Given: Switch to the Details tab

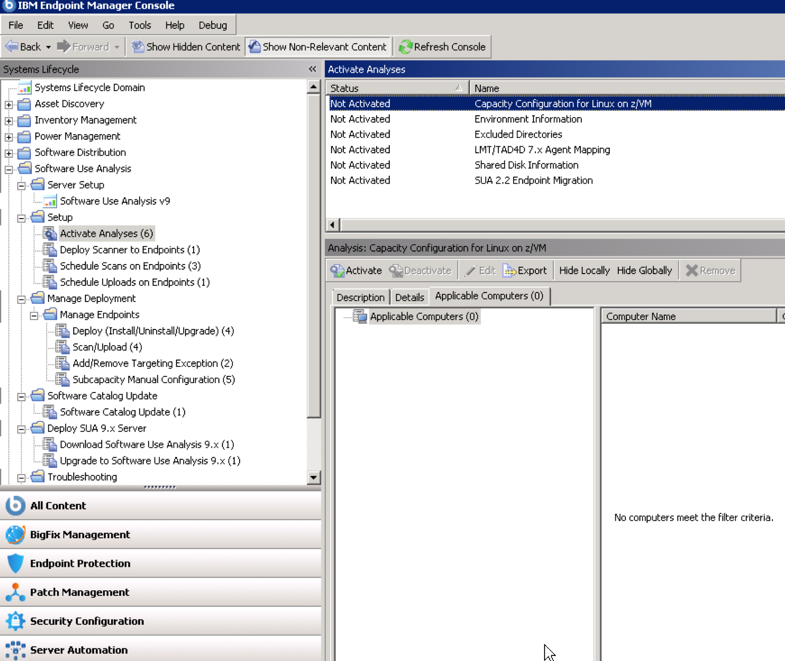Looking at the screenshot, I should tap(409, 298).
